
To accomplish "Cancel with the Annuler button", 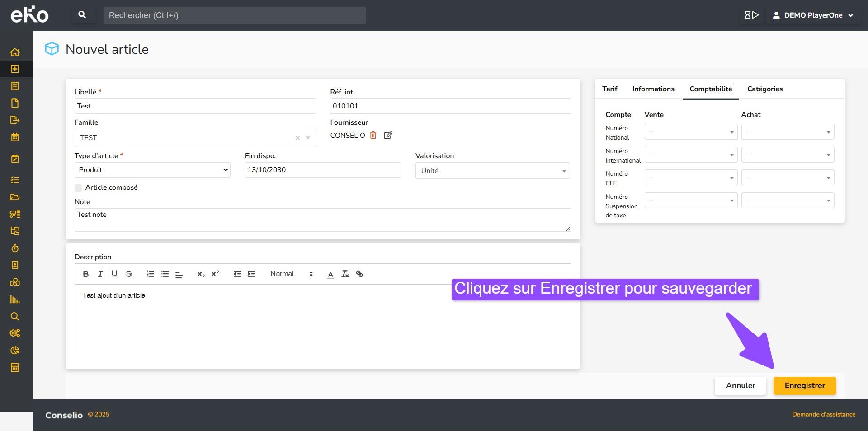I will click(740, 385).
